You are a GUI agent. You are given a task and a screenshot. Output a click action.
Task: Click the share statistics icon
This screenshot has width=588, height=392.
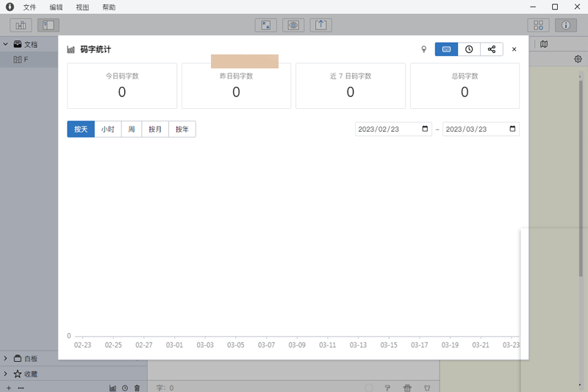pos(492,49)
